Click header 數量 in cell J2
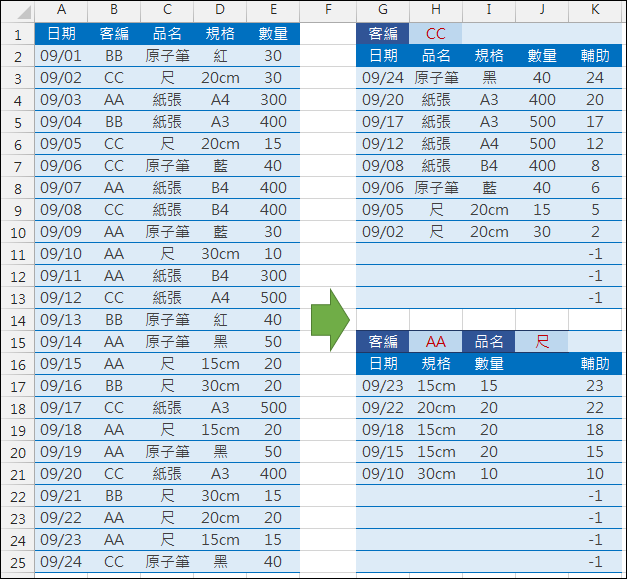627x579 pixels. (542, 56)
